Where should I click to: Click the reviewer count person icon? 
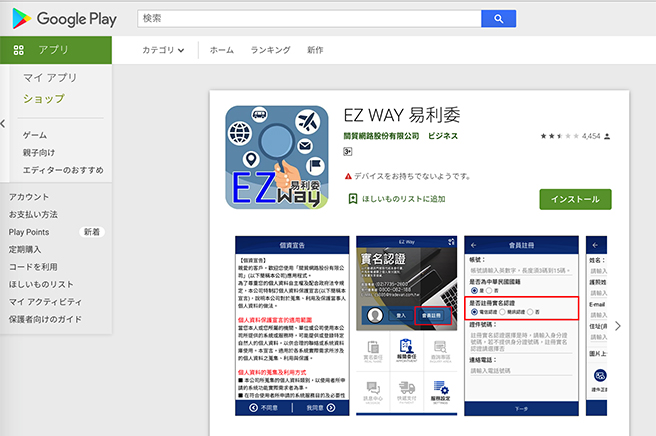pyautogui.click(x=607, y=136)
